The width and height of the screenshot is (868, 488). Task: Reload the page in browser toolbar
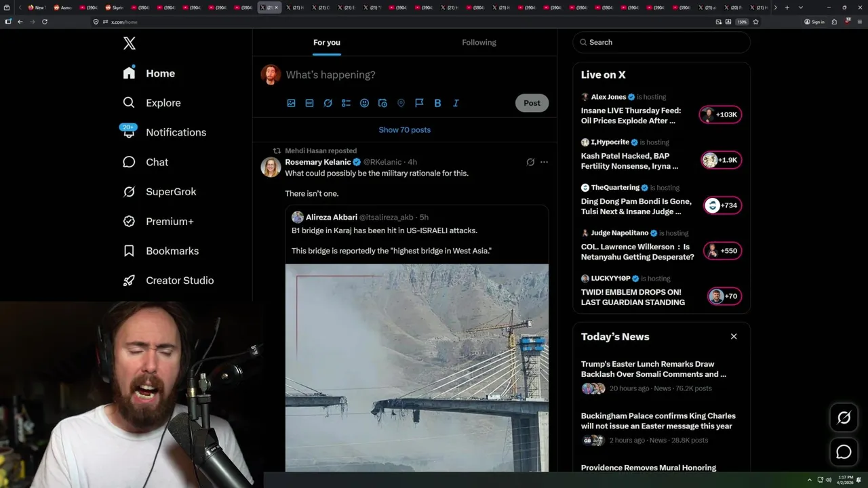pos(45,22)
